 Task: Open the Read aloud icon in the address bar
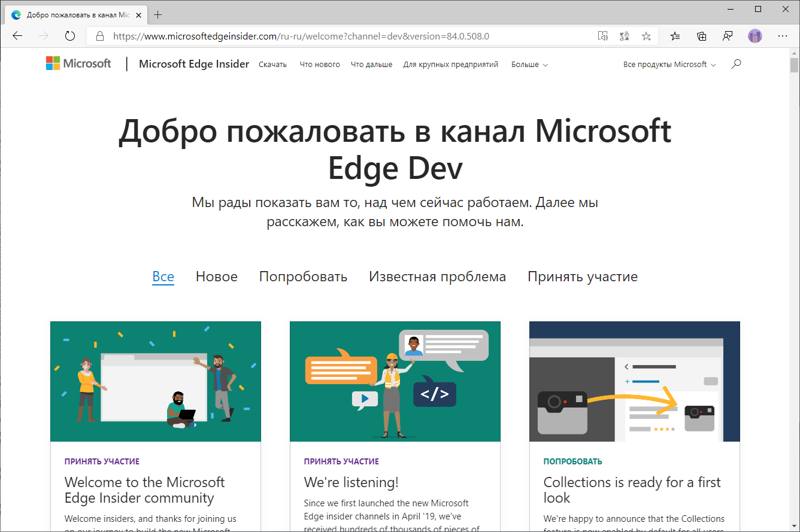[603, 36]
